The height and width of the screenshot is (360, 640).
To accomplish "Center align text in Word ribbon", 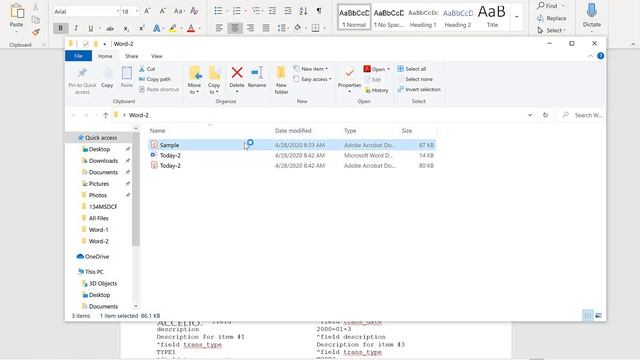I will click(235, 28).
